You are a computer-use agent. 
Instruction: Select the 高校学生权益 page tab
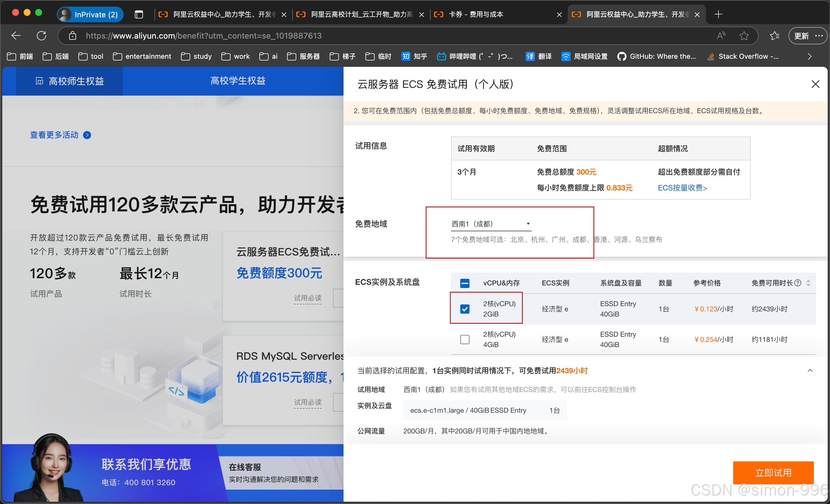pyautogui.click(x=238, y=81)
